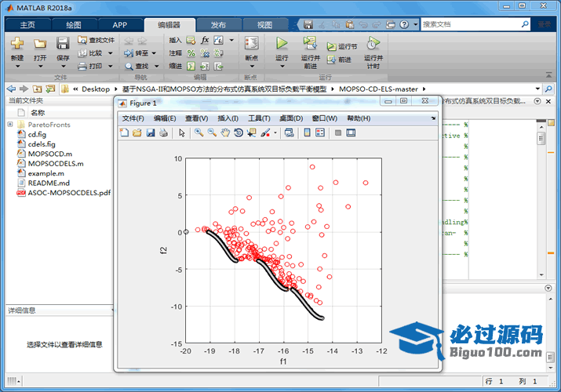Click the Compare (比较) button
The width and height of the screenshot is (561, 392).
tap(90, 53)
